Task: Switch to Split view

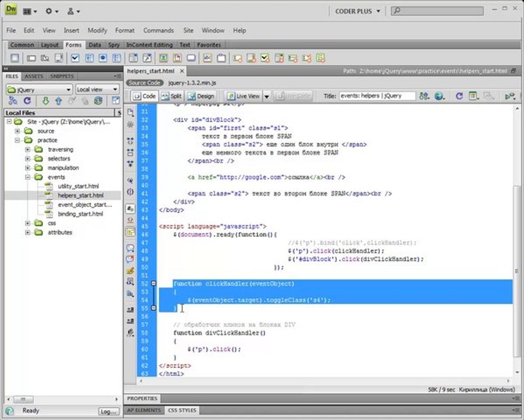Action: (x=172, y=96)
